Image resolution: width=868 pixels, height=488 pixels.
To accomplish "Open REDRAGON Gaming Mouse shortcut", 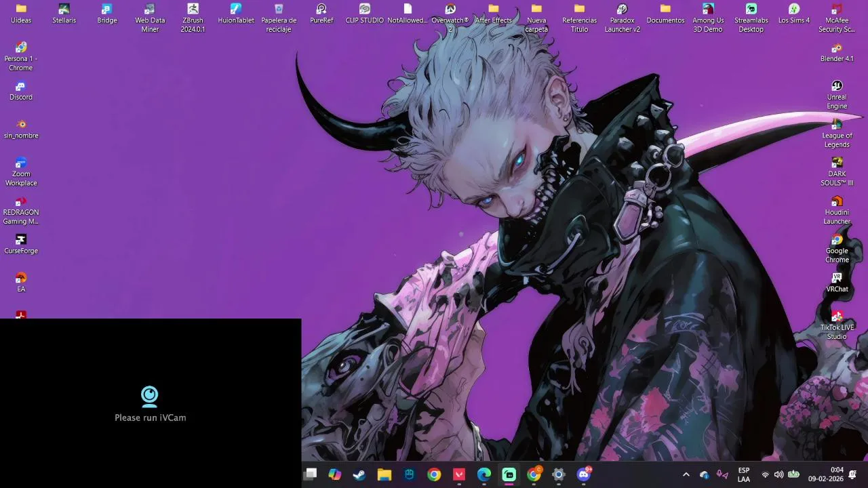I will point(21,210).
